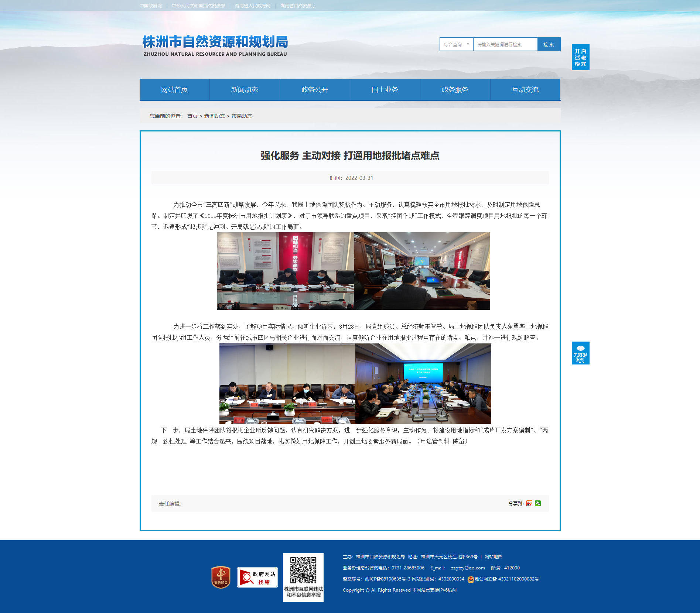Image resolution: width=700 pixels, height=613 pixels.
Task: Share article via Weibo icon
Action: click(529, 503)
